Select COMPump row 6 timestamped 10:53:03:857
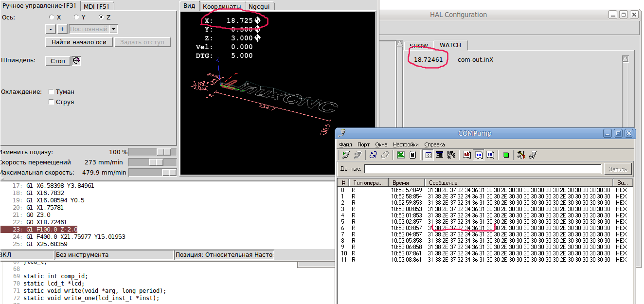Screen dimensions: 644x304 point(485,228)
